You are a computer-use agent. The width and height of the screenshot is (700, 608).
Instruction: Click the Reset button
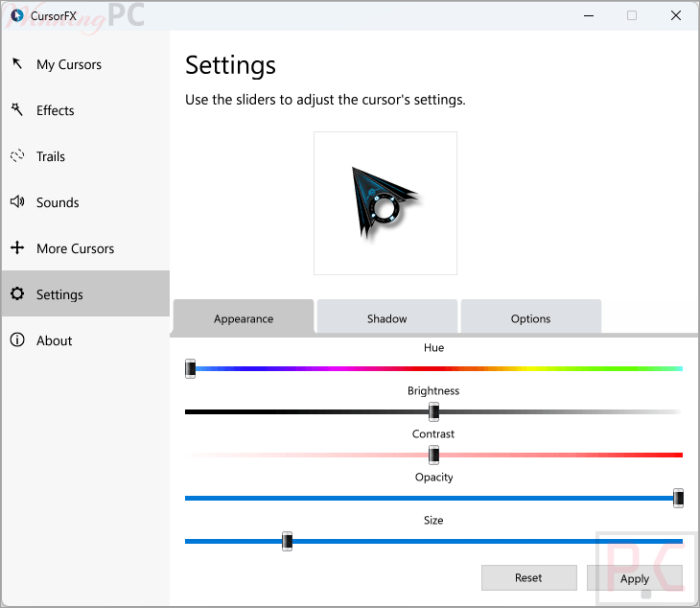pyautogui.click(x=528, y=577)
